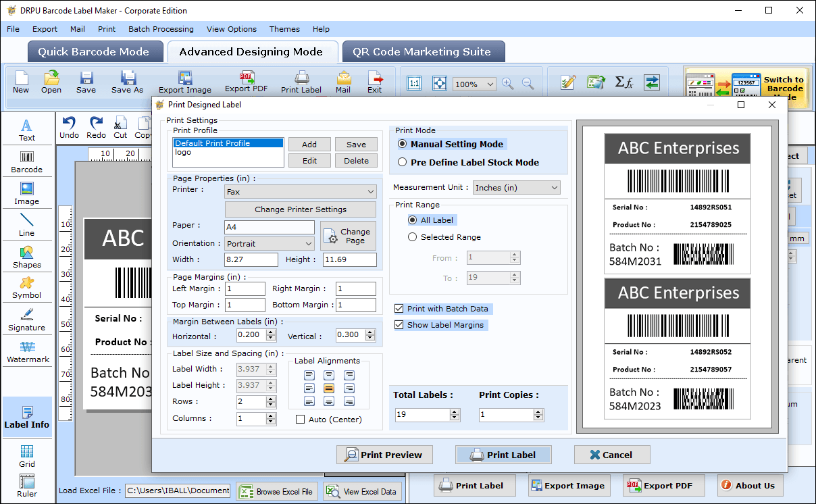Image resolution: width=816 pixels, height=504 pixels.
Task: Open Label Info in the sidebar
Action: (x=27, y=417)
